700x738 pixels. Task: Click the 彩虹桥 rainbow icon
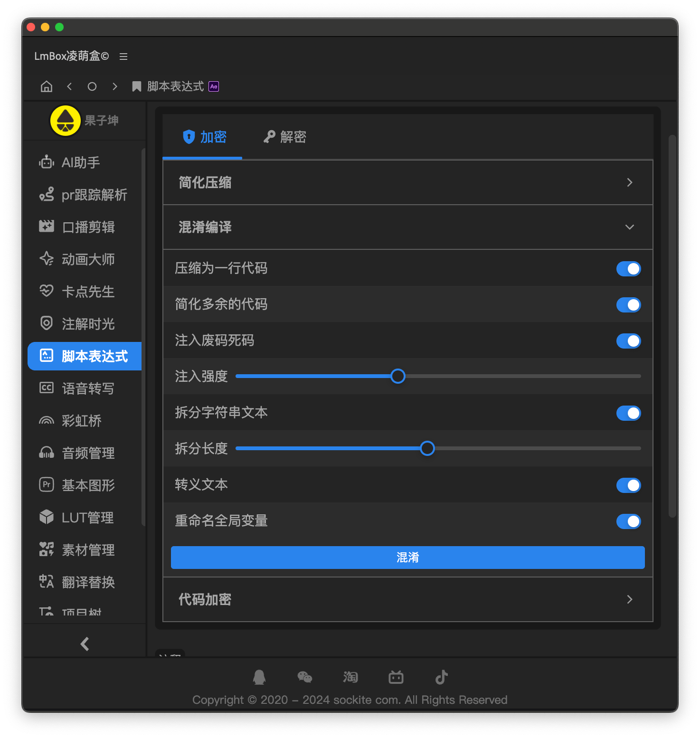pyautogui.click(x=47, y=420)
